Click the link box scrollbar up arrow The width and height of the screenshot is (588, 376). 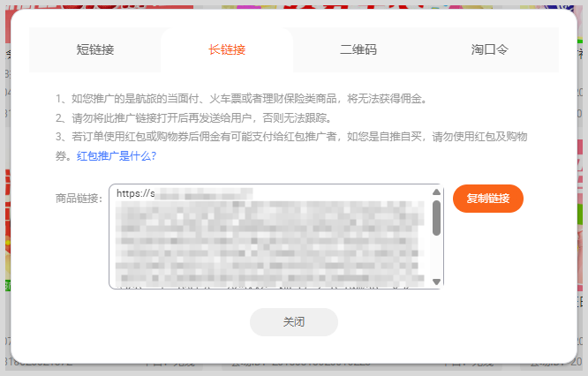point(436,192)
